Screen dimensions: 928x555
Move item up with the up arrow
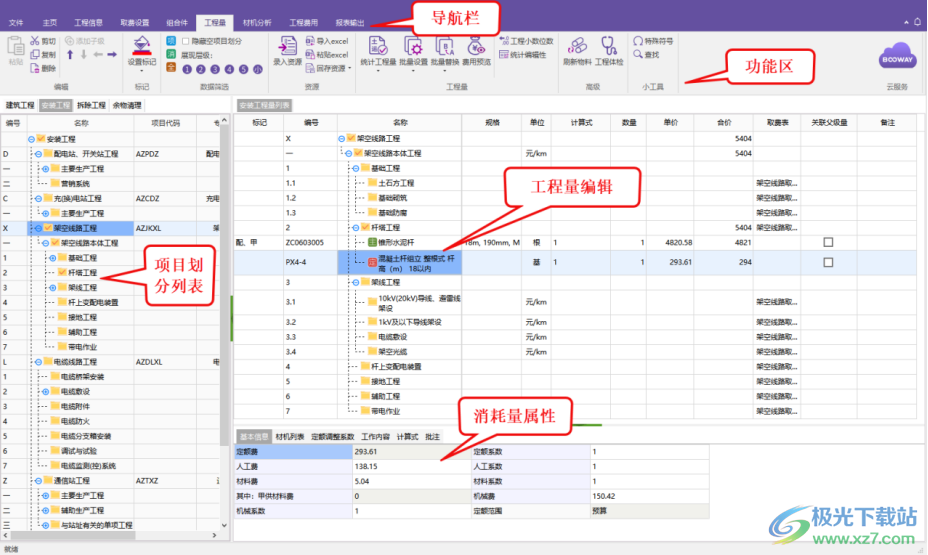(70, 54)
